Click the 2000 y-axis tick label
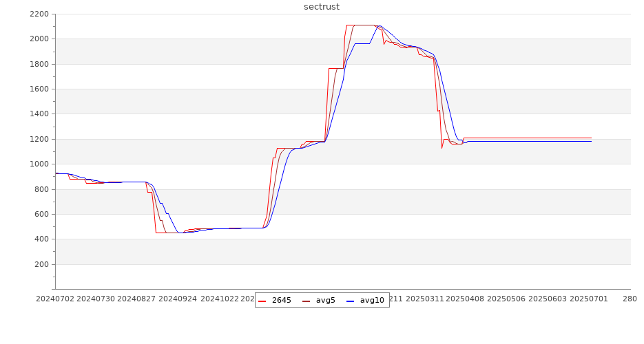 point(39,39)
